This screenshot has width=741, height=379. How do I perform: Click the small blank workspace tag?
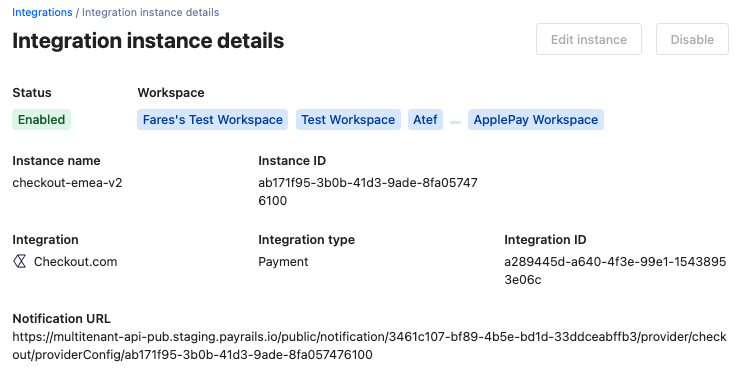tap(456, 122)
